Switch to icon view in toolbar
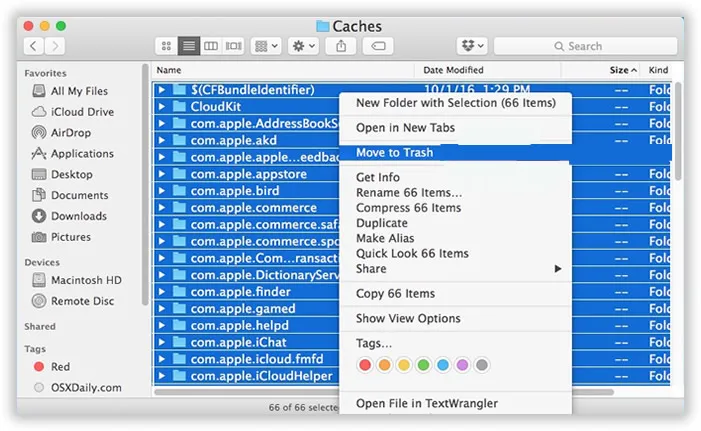Image resolution: width=701 pixels, height=431 pixels. pos(166,46)
